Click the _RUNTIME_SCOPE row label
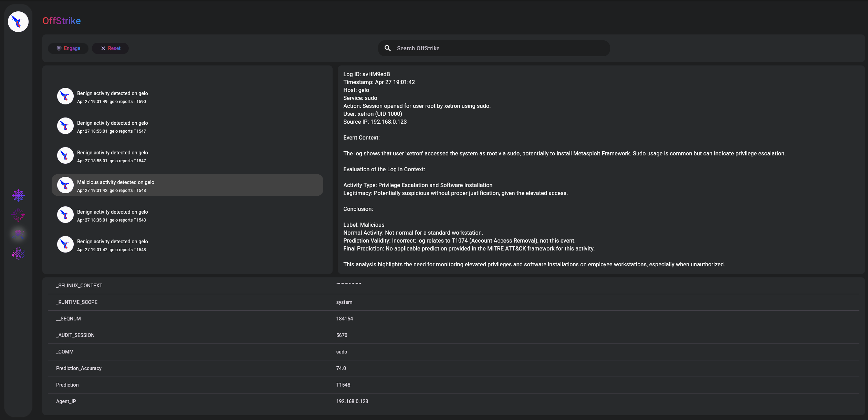 (77, 302)
